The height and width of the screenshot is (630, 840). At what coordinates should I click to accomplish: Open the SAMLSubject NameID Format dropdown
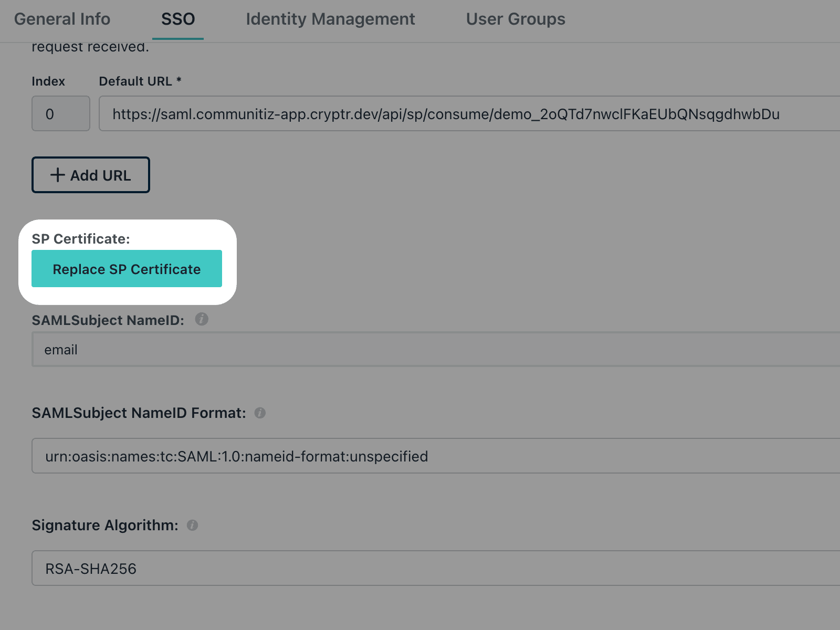436,456
